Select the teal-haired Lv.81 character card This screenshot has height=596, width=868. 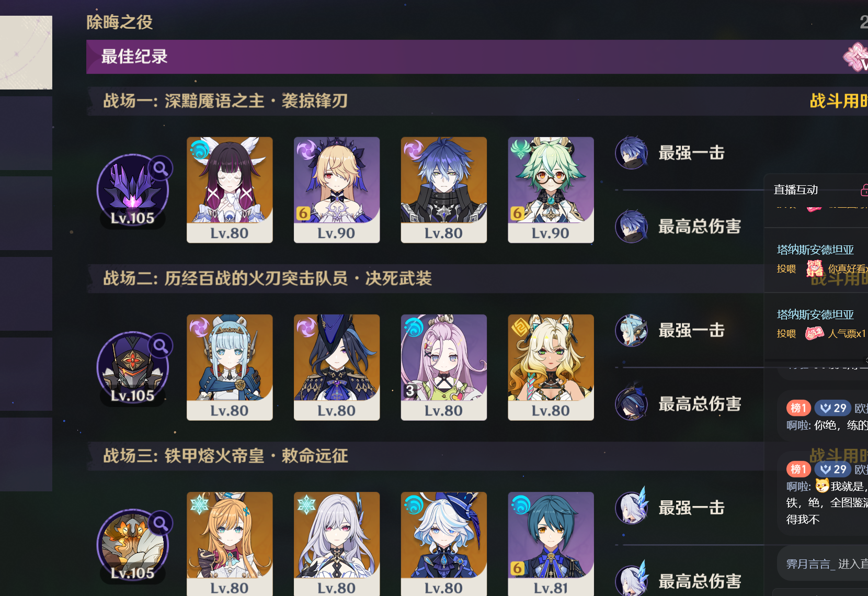click(x=551, y=544)
